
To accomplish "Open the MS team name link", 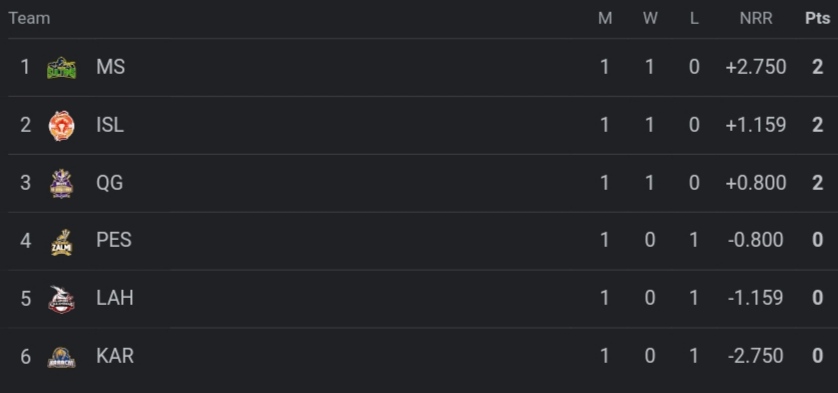I will pos(111,67).
